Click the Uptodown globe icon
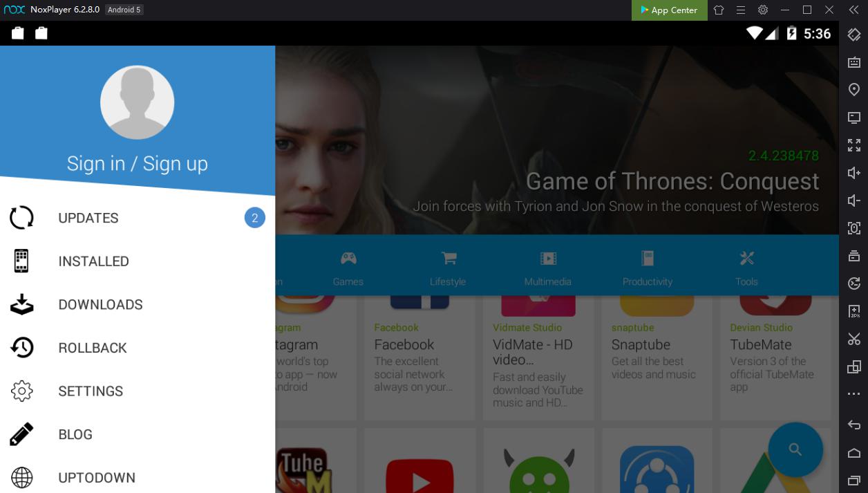The height and width of the screenshot is (493, 868). 22,477
